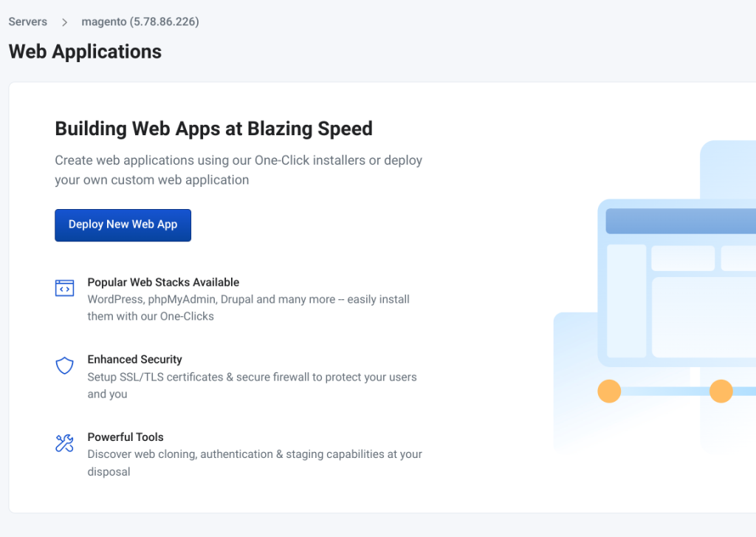
Task: Click the Deploy New Web App button
Action: [123, 225]
